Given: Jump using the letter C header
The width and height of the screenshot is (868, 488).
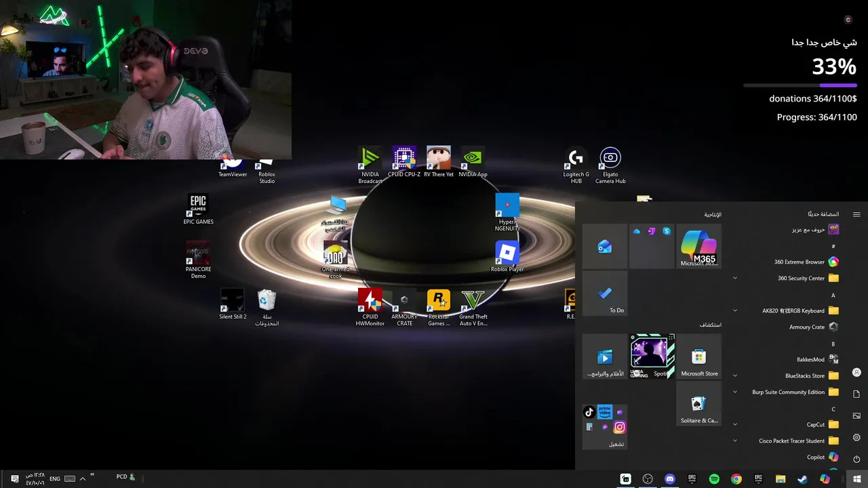Looking at the screenshot, I should 833,409.
